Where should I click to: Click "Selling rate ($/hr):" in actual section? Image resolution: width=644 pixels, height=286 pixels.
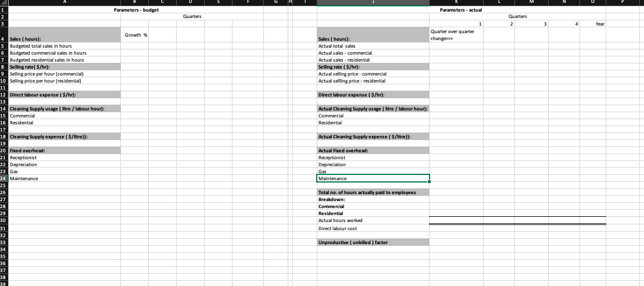point(373,67)
